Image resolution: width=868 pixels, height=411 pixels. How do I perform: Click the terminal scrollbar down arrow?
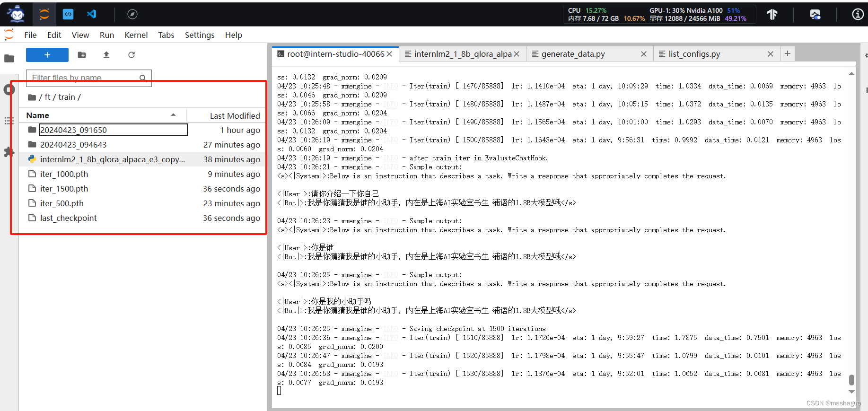point(851,392)
